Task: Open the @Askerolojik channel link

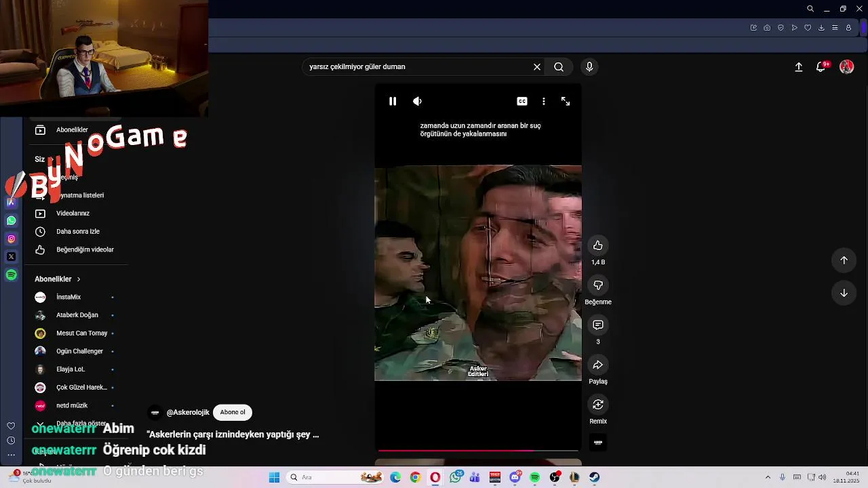Action: tap(188, 412)
